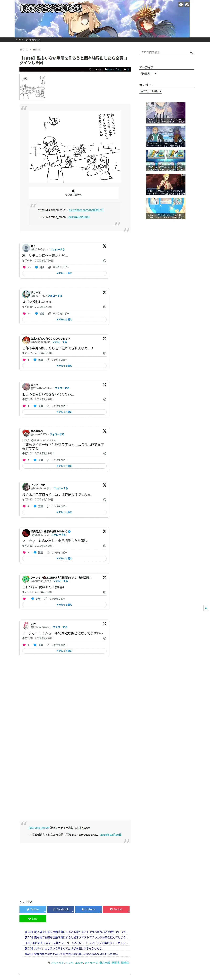This screenshot has height=980, width=210.
Task: Click the Feedly icon in header
Action: coord(181,5)
